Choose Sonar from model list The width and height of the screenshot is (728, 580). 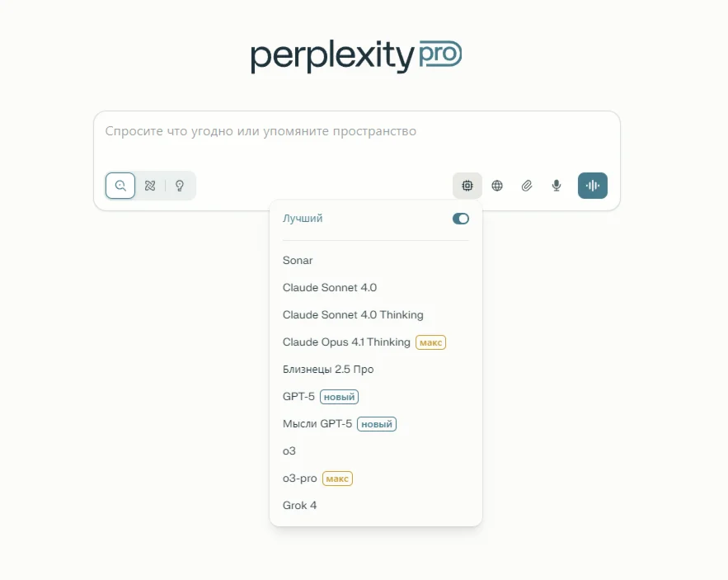click(298, 261)
